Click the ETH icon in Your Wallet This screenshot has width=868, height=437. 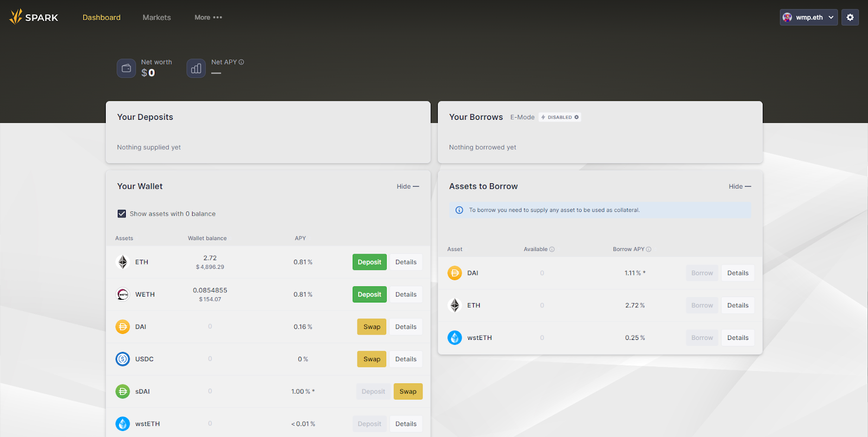tap(123, 262)
